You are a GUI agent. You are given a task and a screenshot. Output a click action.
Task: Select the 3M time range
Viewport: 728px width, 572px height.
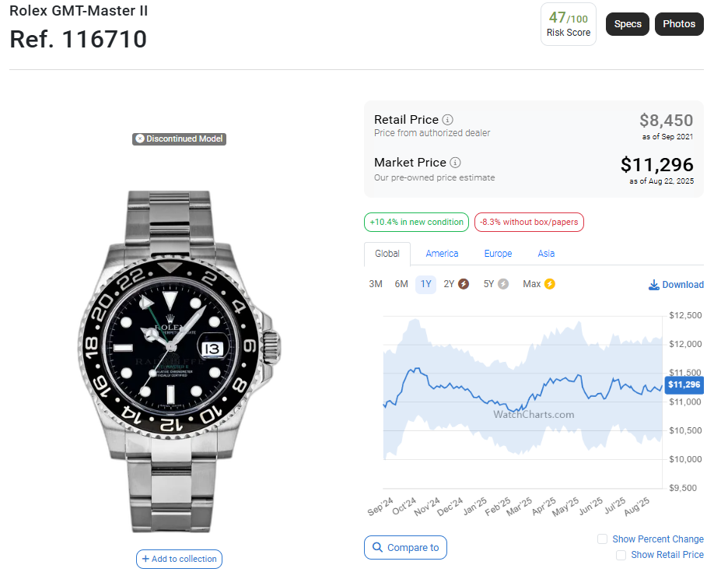click(376, 284)
